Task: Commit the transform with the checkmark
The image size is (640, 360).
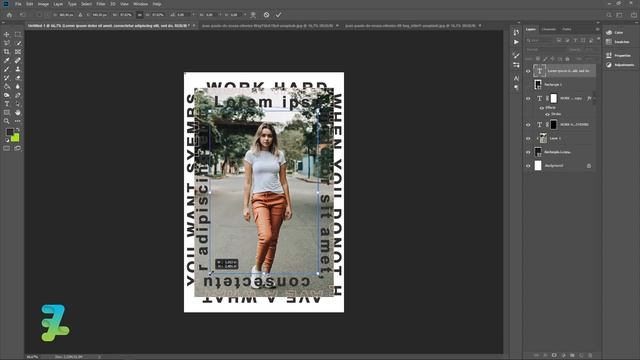Action: tap(278, 15)
